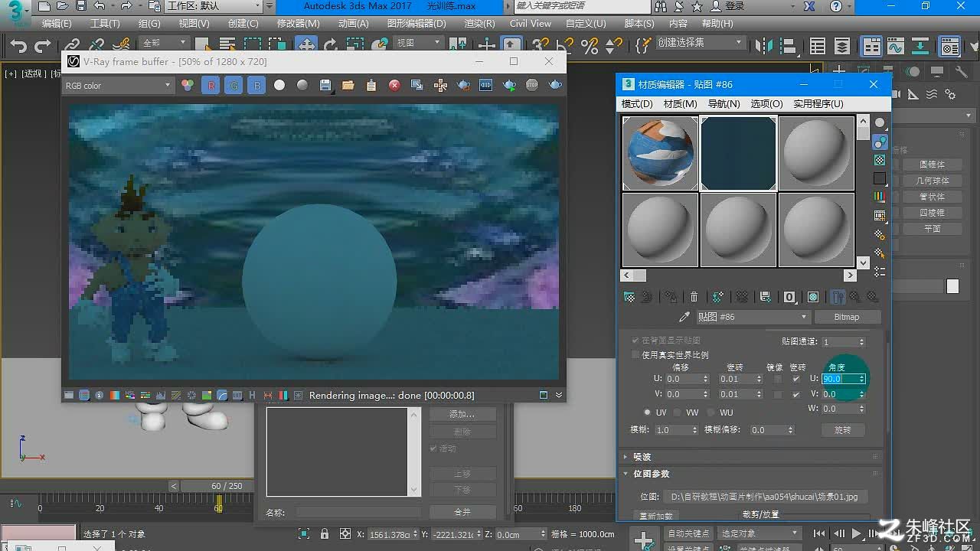Click show shaded material in viewport icon
The width and height of the screenshot is (980, 551).
813,297
